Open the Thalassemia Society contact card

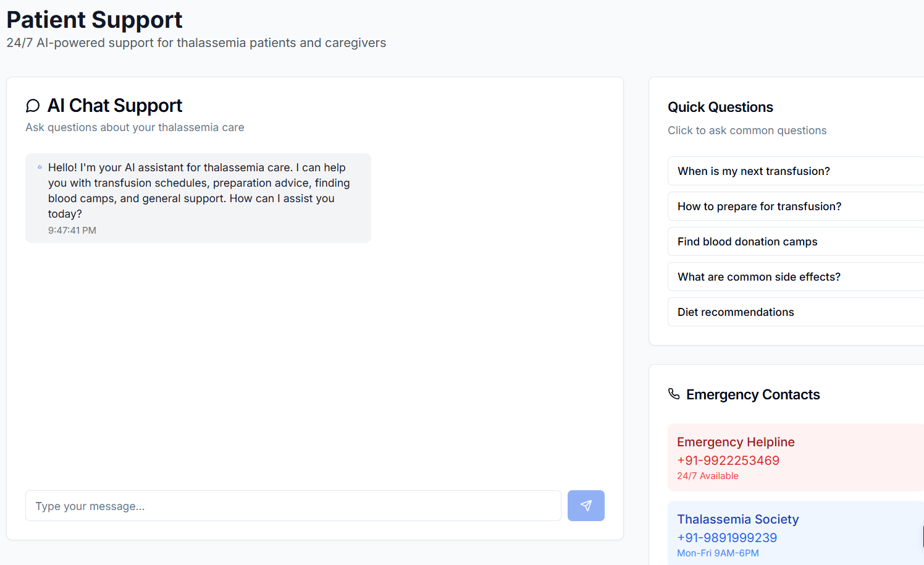pos(796,533)
